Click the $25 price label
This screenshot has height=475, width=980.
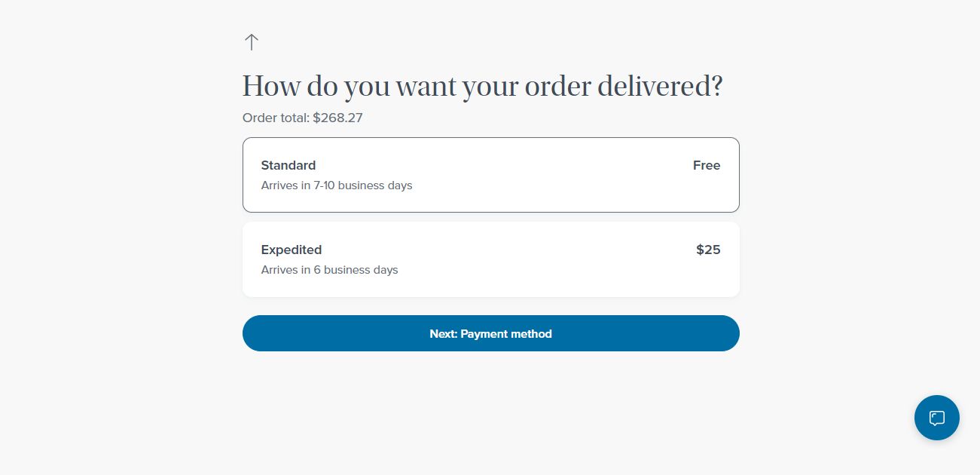tap(708, 250)
